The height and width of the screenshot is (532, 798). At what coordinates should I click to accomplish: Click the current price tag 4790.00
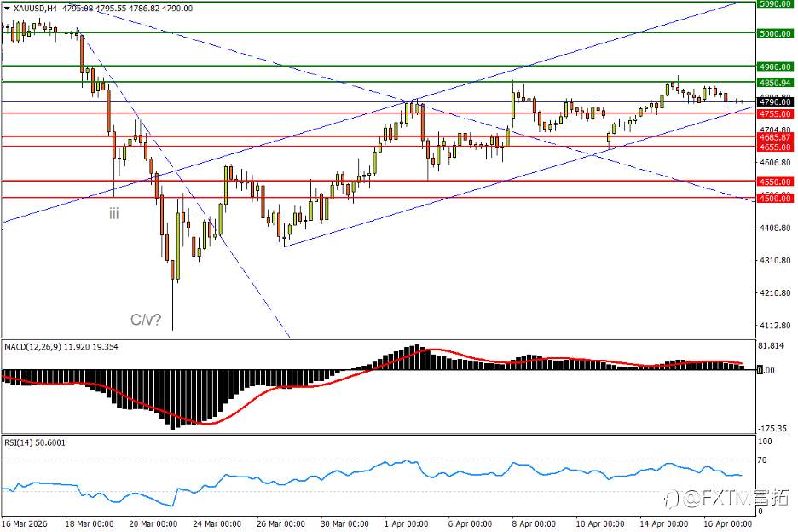point(775,102)
